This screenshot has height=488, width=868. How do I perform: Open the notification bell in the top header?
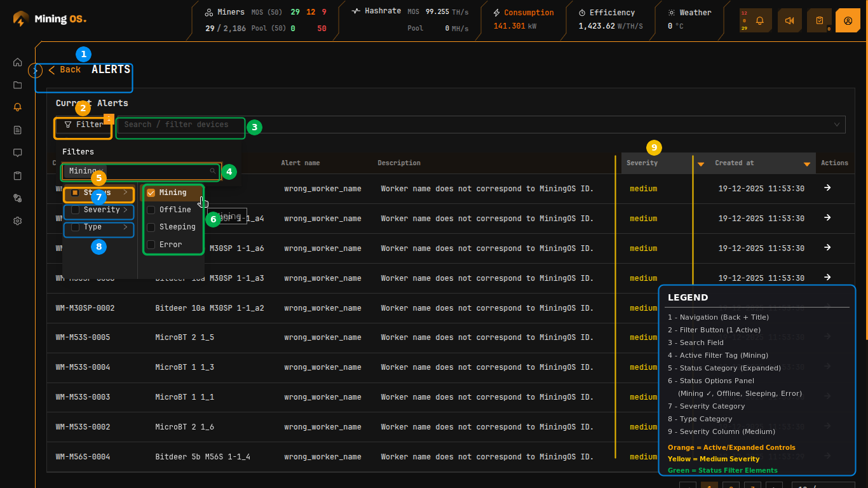click(759, 20)
